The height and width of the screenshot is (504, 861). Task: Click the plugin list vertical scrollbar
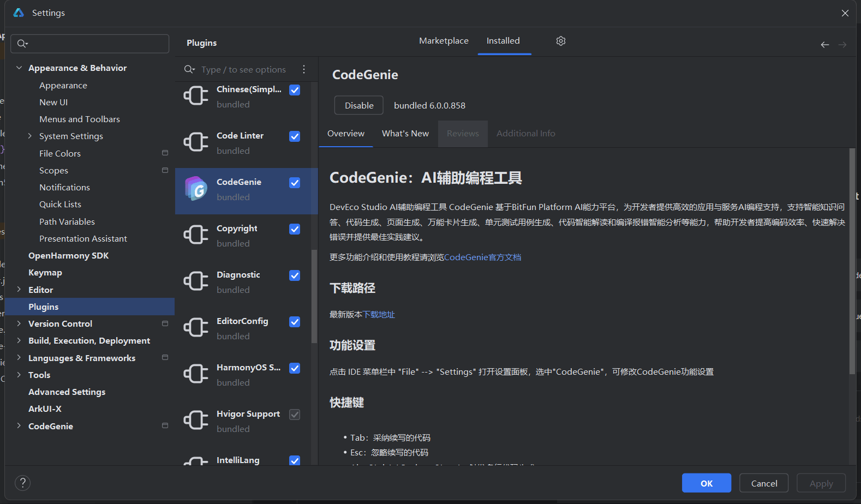pyautogui.click(x=314, y=296)
